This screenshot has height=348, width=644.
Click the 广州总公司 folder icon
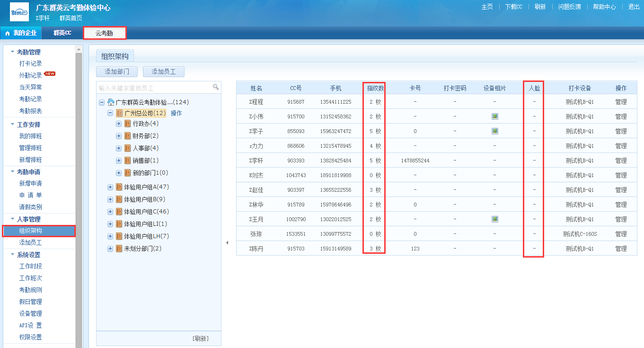click(x=119, y=113)
